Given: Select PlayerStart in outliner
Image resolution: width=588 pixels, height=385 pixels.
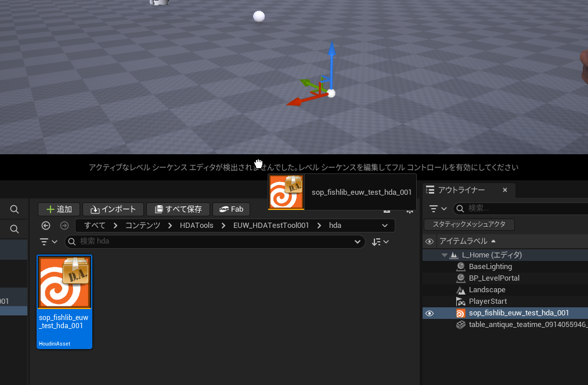Looking at the screenshot, I should (488, 302).
